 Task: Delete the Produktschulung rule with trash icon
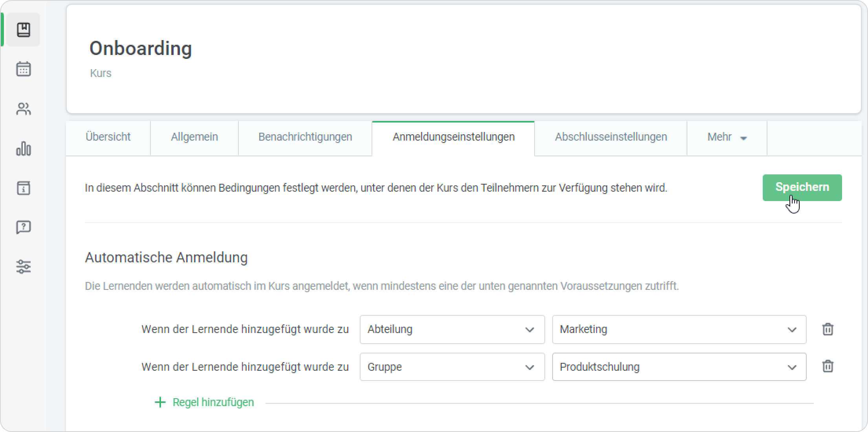click(828, 366)
